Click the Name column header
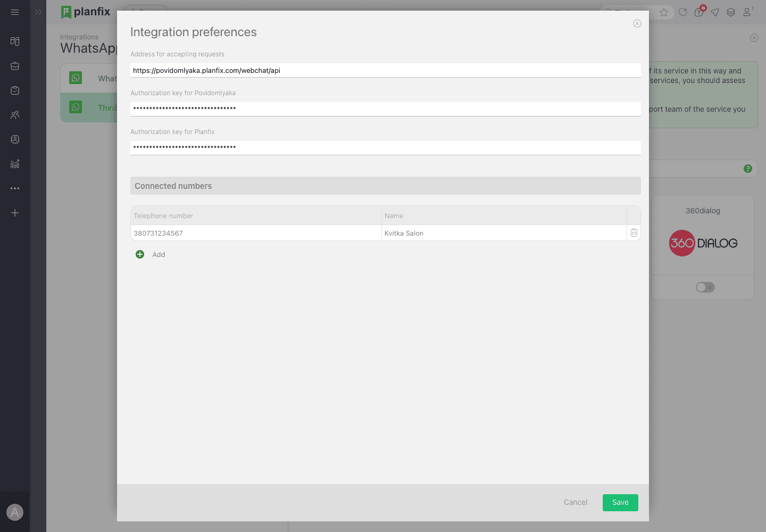The image size is (766, 532). pos(504,215)
